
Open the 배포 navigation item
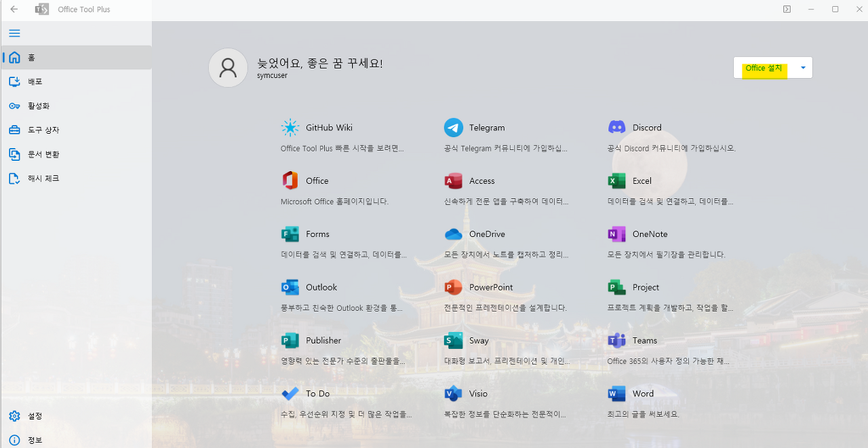[76, 81]
